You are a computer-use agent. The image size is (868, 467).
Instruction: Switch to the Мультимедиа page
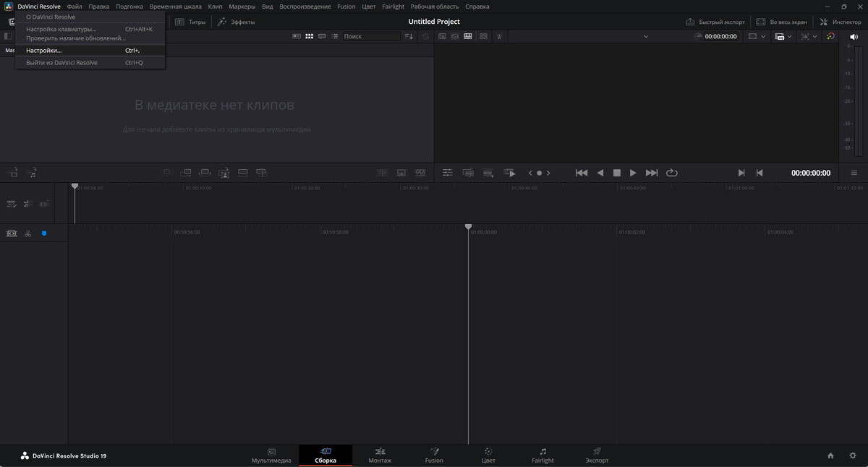(271, 455)
